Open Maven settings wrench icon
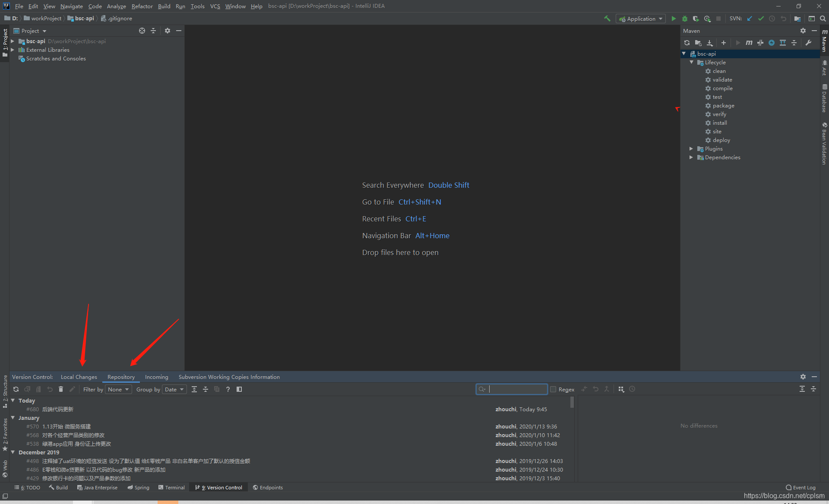This screenshot has height=504, width=829. (808, 43)
